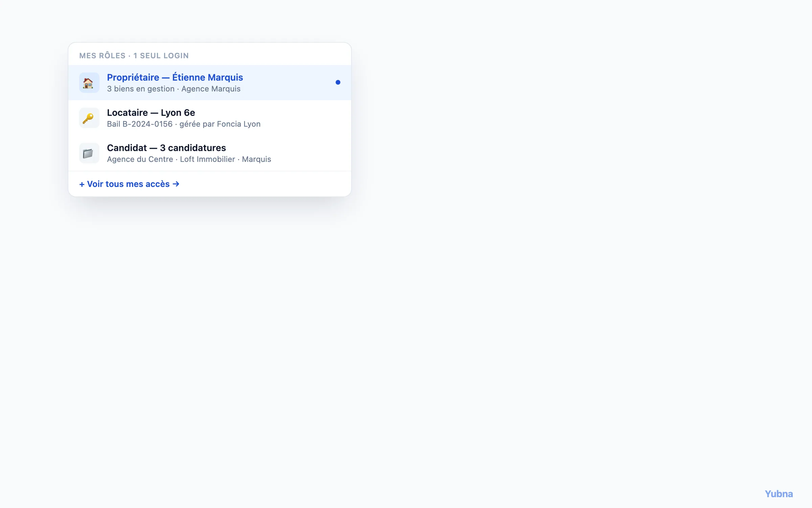This screenshot has height=508, width=812.
Task: Open Voir tous mes accès link
Action: [x=129, y=184]
